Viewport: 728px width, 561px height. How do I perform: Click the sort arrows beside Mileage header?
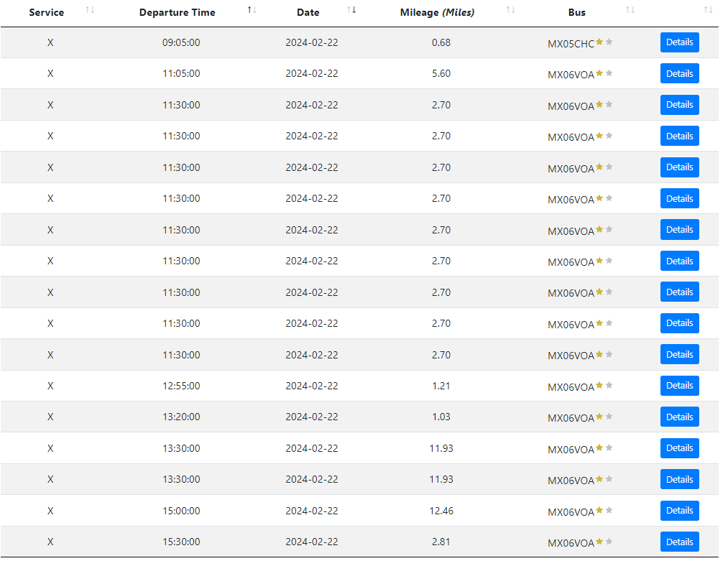(510, 10)
